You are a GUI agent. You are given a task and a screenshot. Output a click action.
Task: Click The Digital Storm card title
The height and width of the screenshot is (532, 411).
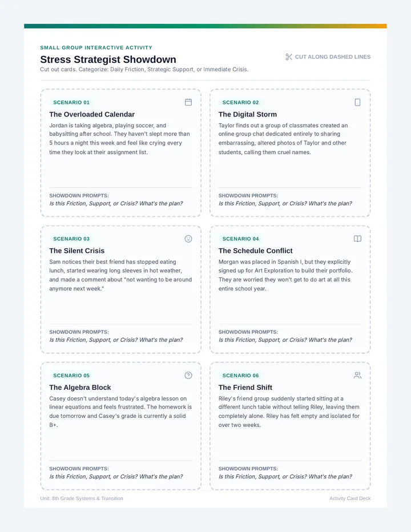(x=248, y=114)
